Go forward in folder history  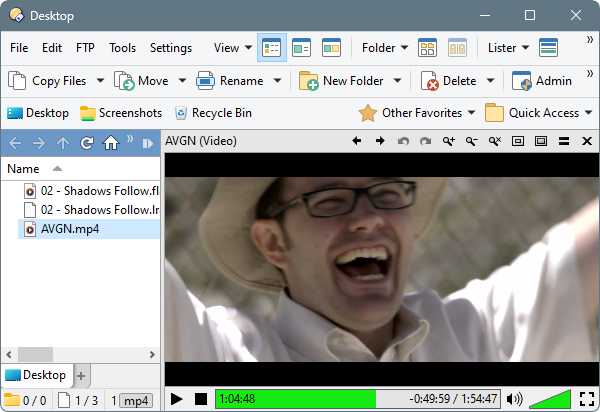(39, 143)
